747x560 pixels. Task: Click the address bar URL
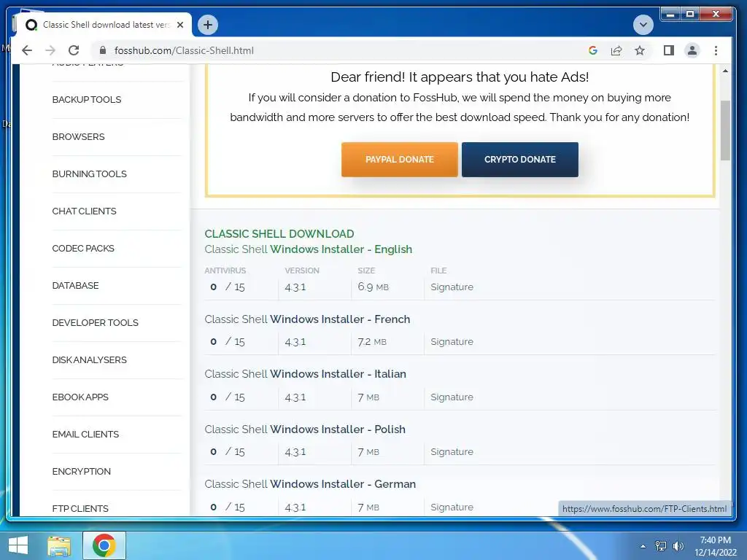pos(184,50)
